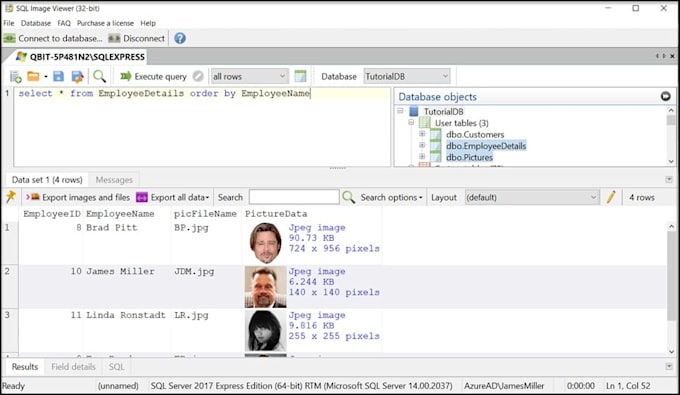Switch to Data set 1 (4 rows) tab
The height and width of the screenshot is (395, 680).
coord(47,180)
